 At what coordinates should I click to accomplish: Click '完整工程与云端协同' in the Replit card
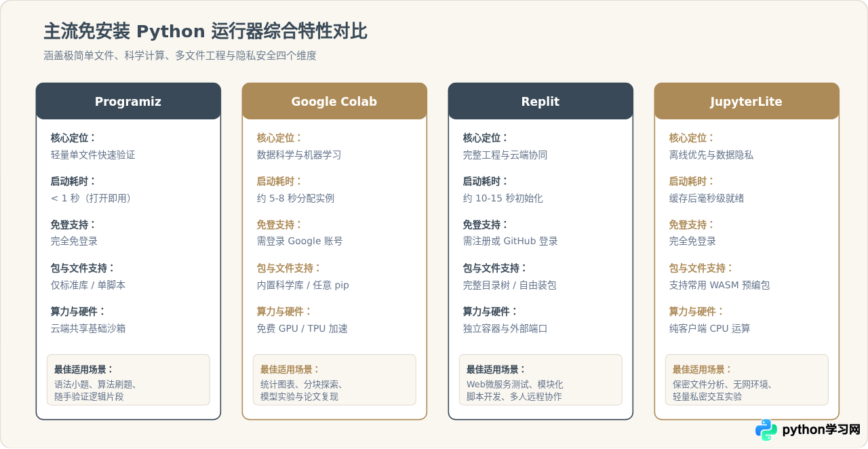(x=505, y=155)
